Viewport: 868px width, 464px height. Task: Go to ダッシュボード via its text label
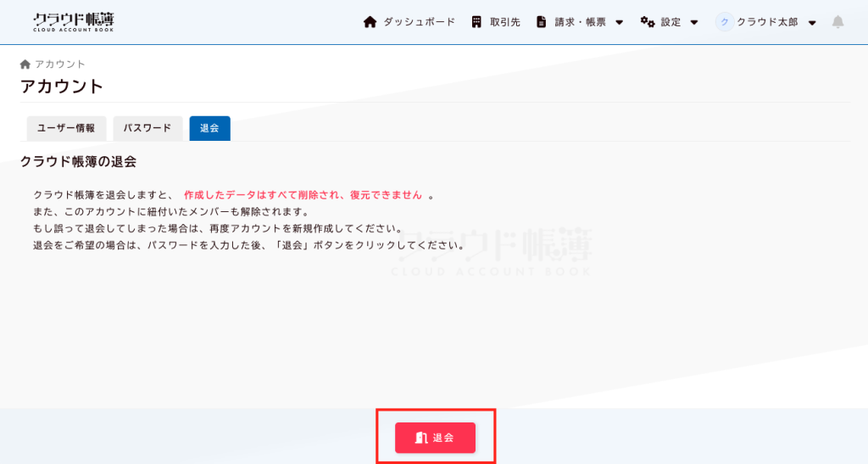point(419,22)
